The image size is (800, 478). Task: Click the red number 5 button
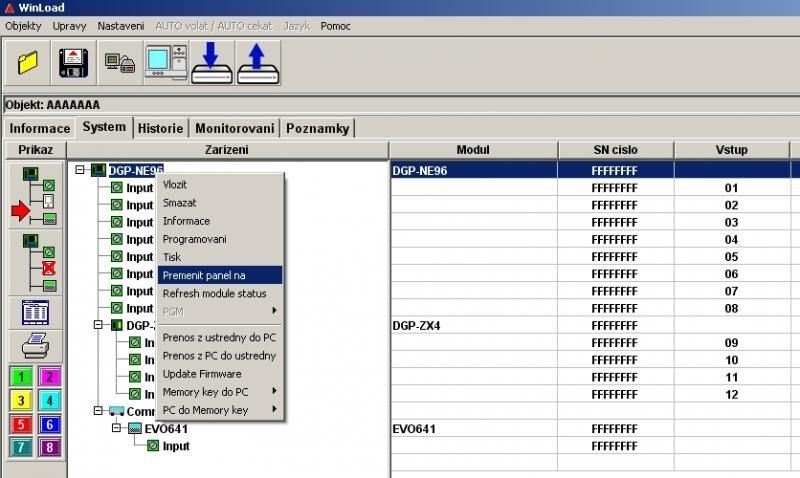[x=22, y=424]
